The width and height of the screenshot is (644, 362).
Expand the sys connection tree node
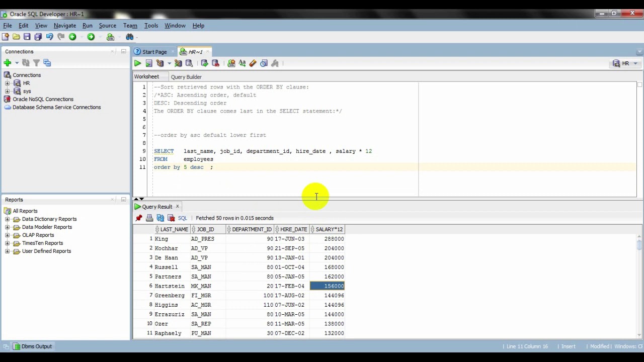point(7,91)
